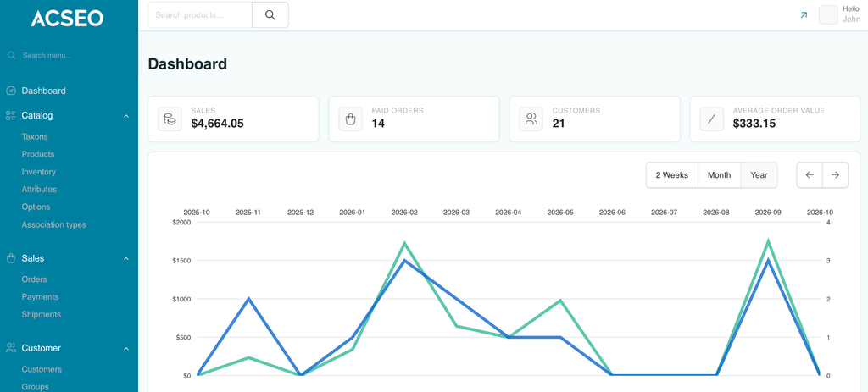The height and width of the screenshot is (392, 868).
Task: Switch chart to Year view
Action: click(x=759, y=174)
